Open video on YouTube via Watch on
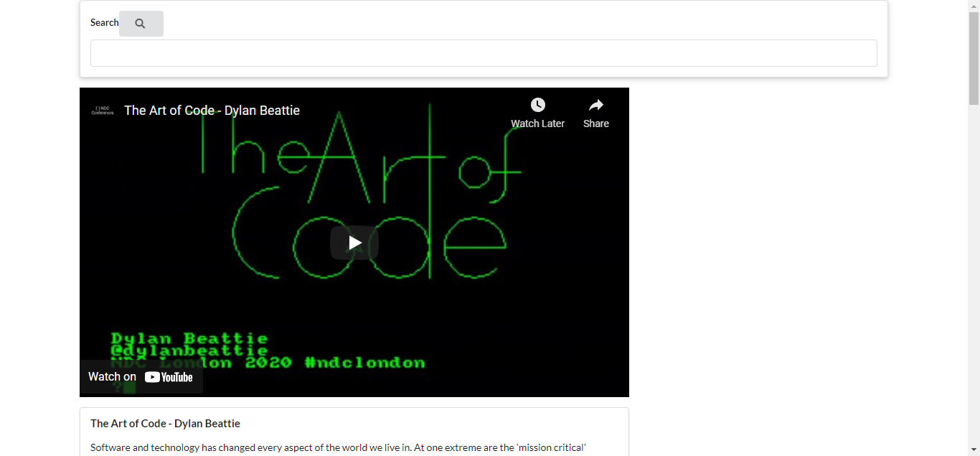Viewport: 980px width, 456px height. coord(141,377)
